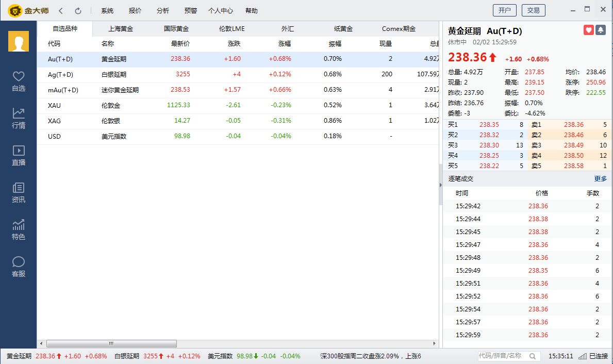Click 更多 link in 逐笔成交

[x=601, y=179]
